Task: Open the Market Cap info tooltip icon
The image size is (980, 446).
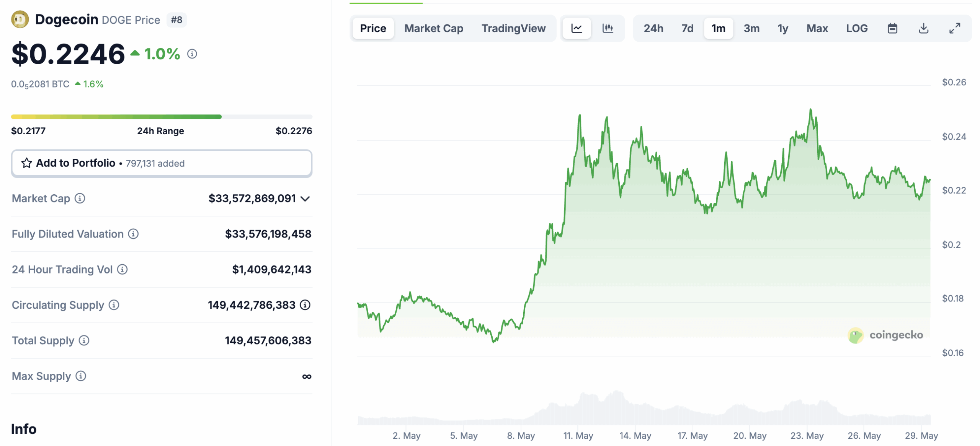Action: (79, 199)
